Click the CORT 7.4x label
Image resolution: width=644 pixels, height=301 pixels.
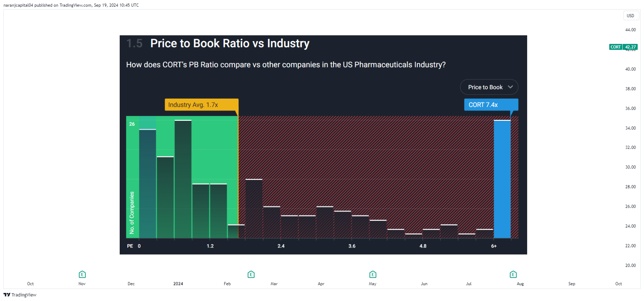(491, 105)
